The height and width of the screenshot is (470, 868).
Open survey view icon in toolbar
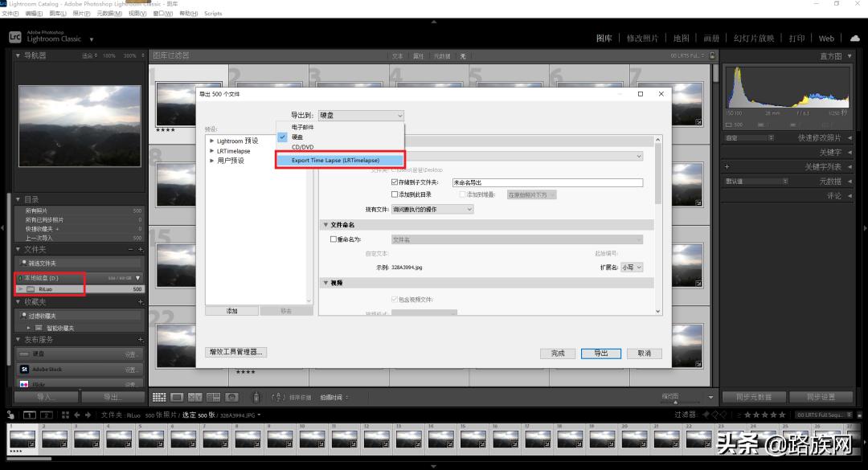click(213, 397)
